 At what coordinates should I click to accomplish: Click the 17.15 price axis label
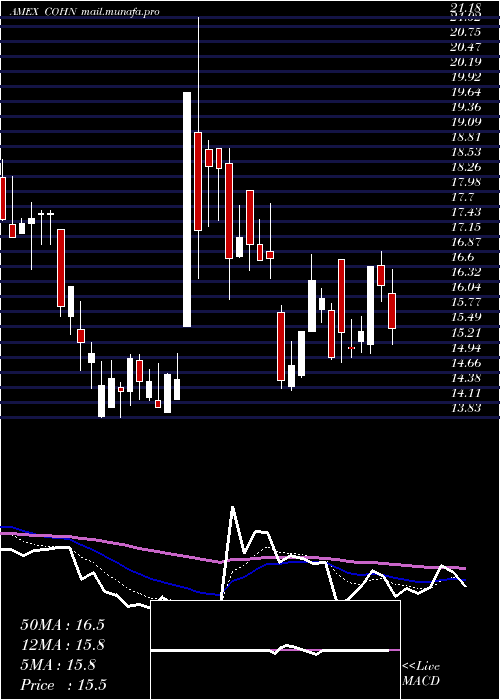(466, 227)
